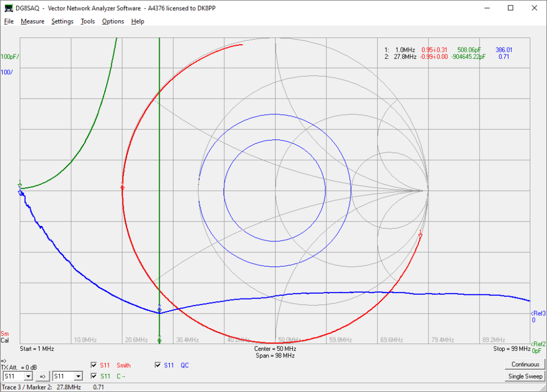Open the Measure menu

pos(33,21)
